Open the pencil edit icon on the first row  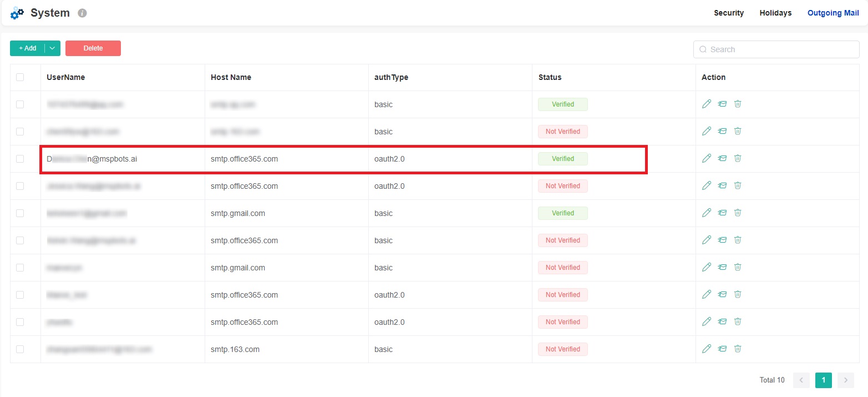(x=707, y=104)
